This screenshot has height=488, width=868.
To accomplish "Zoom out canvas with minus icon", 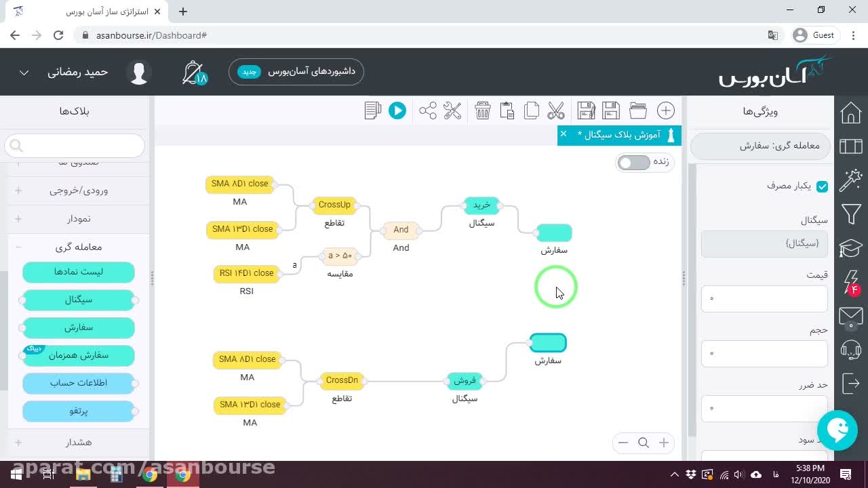I will click(x=623, y=443).
